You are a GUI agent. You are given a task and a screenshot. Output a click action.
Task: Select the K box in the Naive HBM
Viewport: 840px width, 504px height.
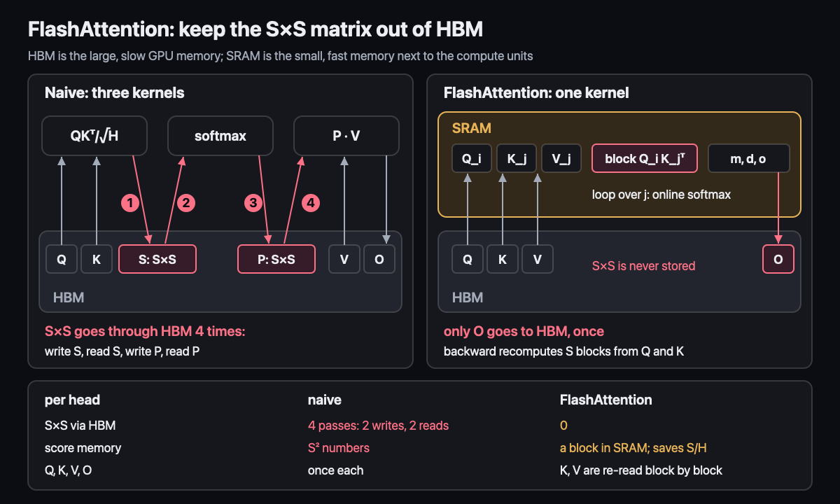coord(97,259)
